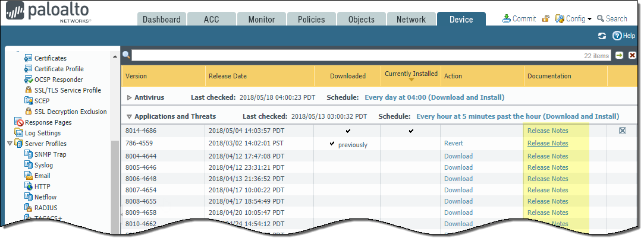Delete the 8014-4686 version using X icon
This screenshot has width=644, height=241.
tap(623, 131)
